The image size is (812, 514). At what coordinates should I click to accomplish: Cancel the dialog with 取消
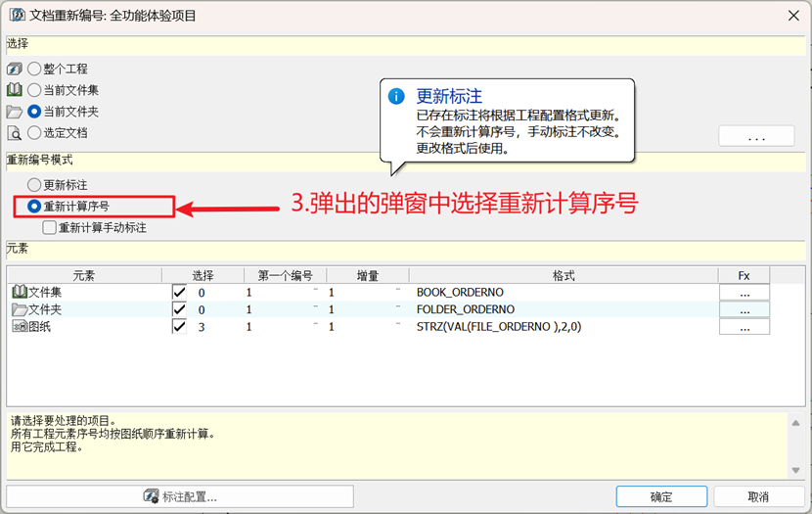758,496
